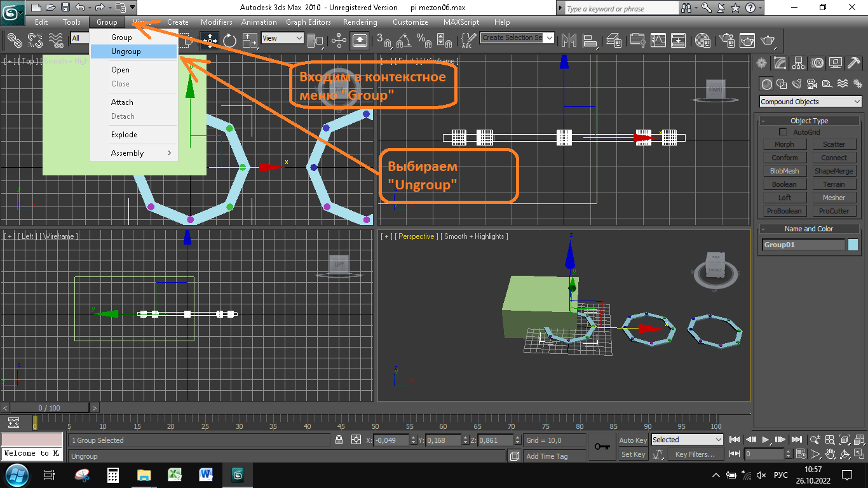
Task: Open the Compound Objects category dropdown
Action: [810, 102]
